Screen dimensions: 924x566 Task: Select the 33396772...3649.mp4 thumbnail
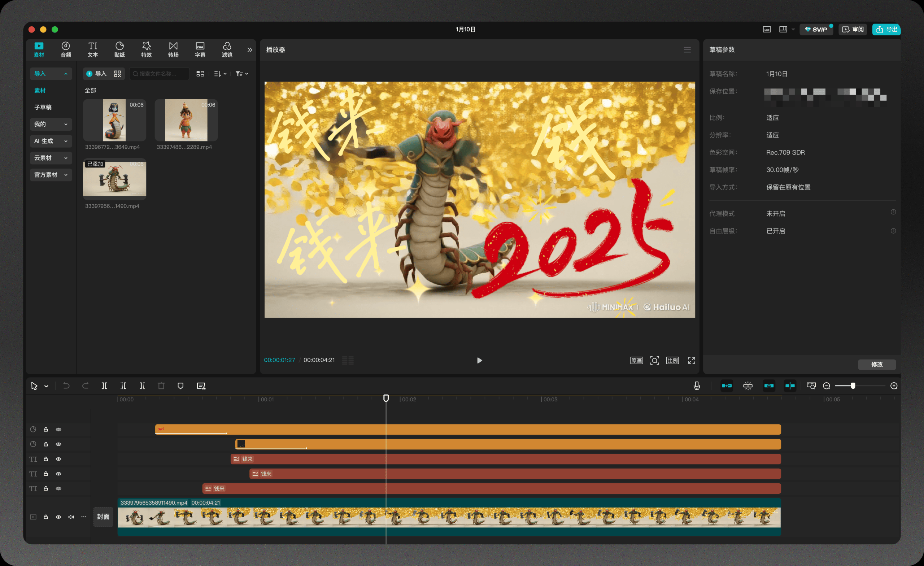(x=114, y=120)
